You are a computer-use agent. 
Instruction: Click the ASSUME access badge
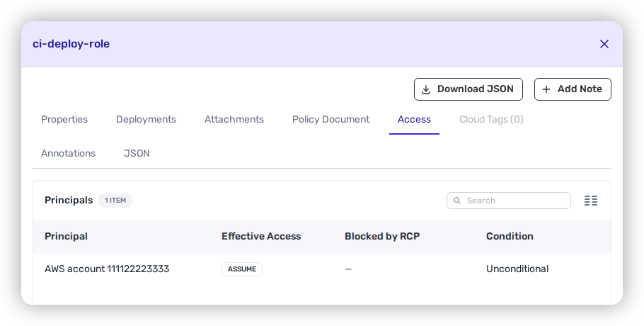coord(242,269)
